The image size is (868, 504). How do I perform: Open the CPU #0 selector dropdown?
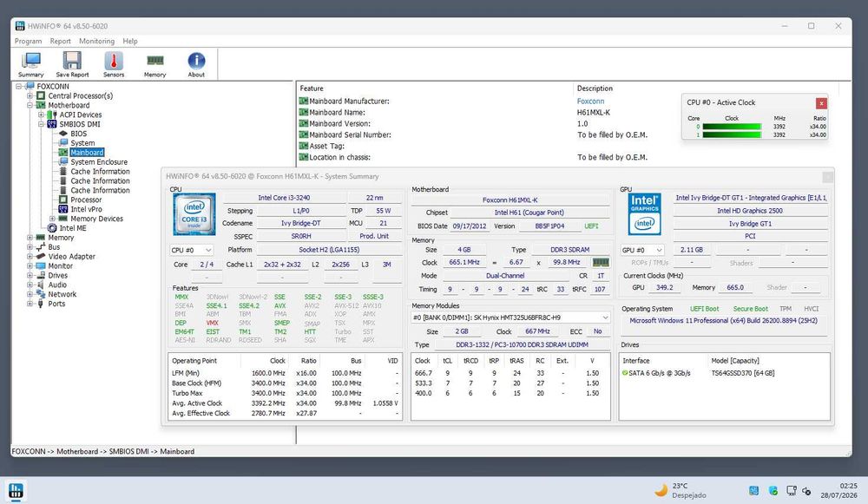pyautogui.click(x=192, y=250)
